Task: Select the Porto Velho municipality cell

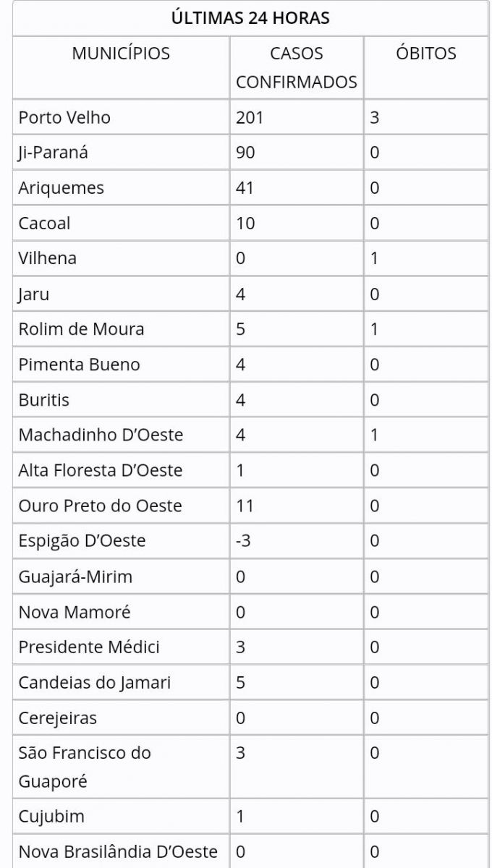Action: tap(64, 117)
